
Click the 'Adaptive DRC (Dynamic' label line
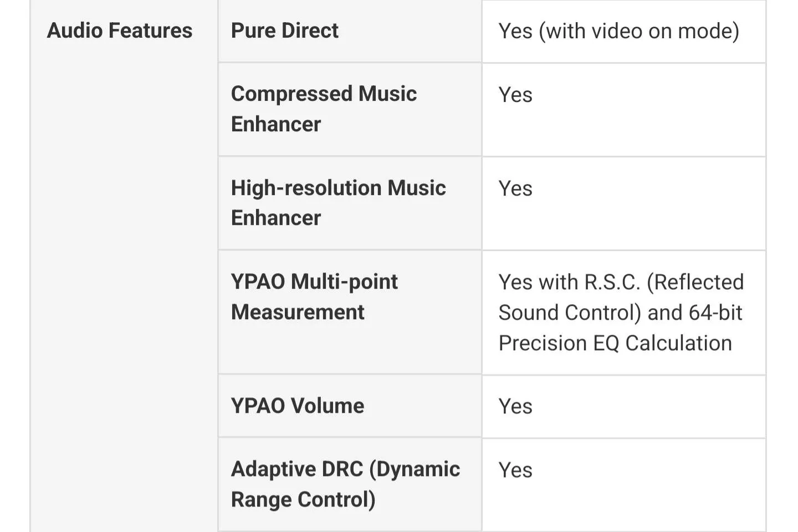[345, 469]
